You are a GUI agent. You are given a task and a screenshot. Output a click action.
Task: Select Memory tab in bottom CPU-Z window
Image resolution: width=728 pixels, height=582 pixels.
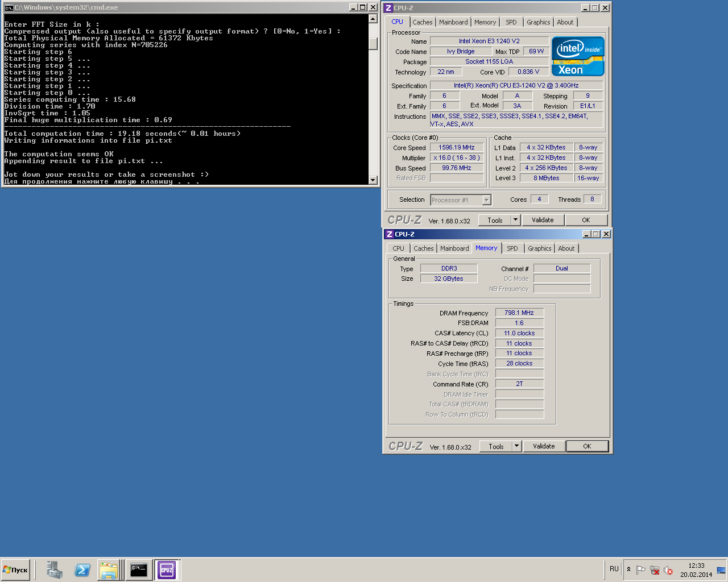tap(486, 248)
